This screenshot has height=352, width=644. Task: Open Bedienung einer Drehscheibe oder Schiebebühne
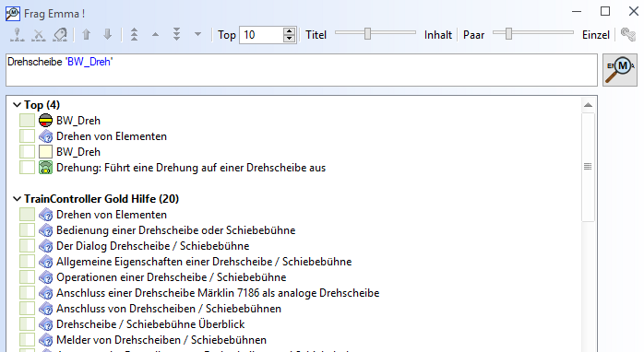click(x=176, y=230)
